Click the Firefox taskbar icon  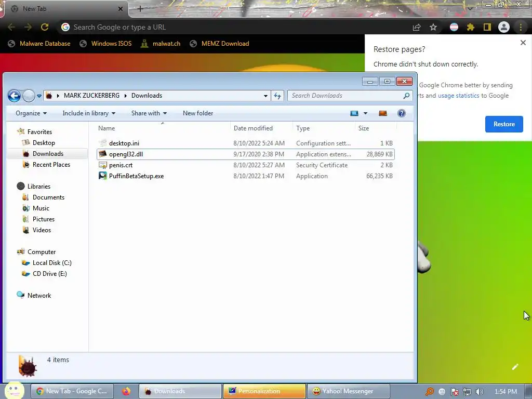(x=126, y=391)
